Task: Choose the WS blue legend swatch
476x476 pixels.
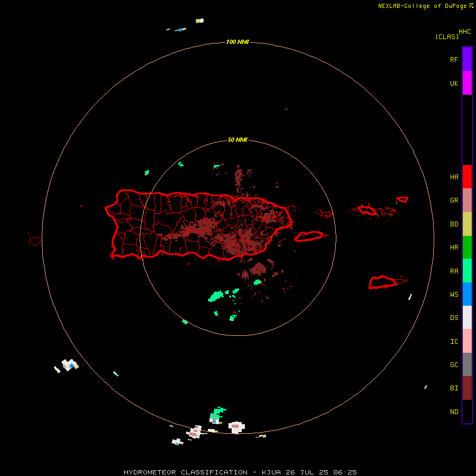Action: pos(467,294)
